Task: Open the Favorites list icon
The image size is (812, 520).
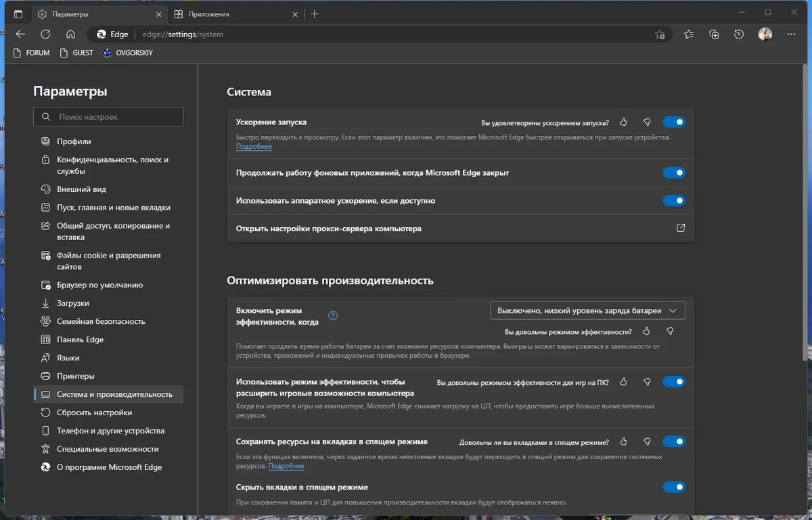Action: tap(689, 34)
